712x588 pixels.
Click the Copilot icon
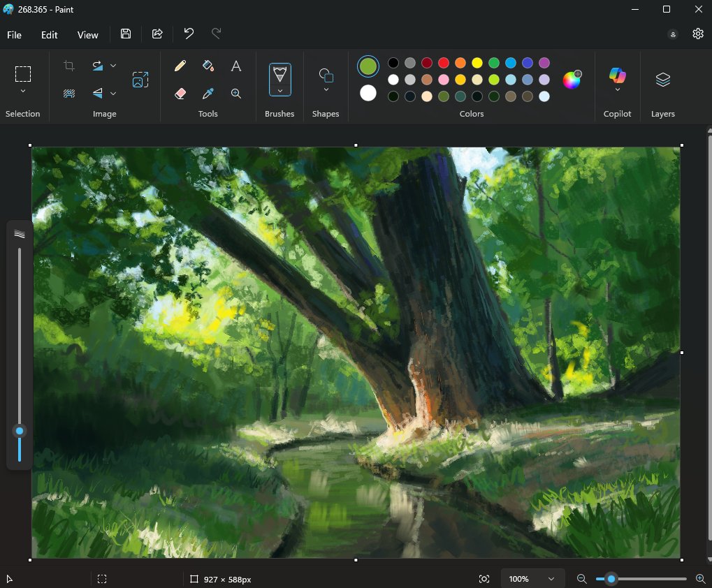click(617, 75)
